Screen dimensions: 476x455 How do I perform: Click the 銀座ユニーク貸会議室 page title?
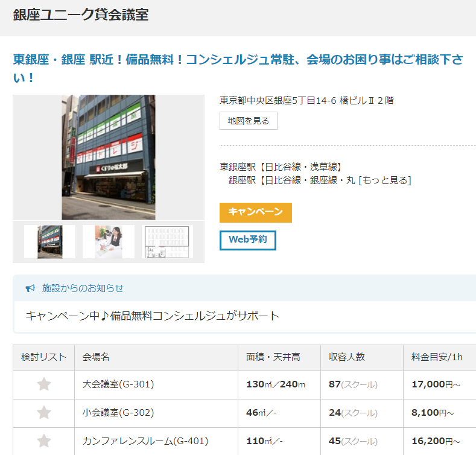80,15
